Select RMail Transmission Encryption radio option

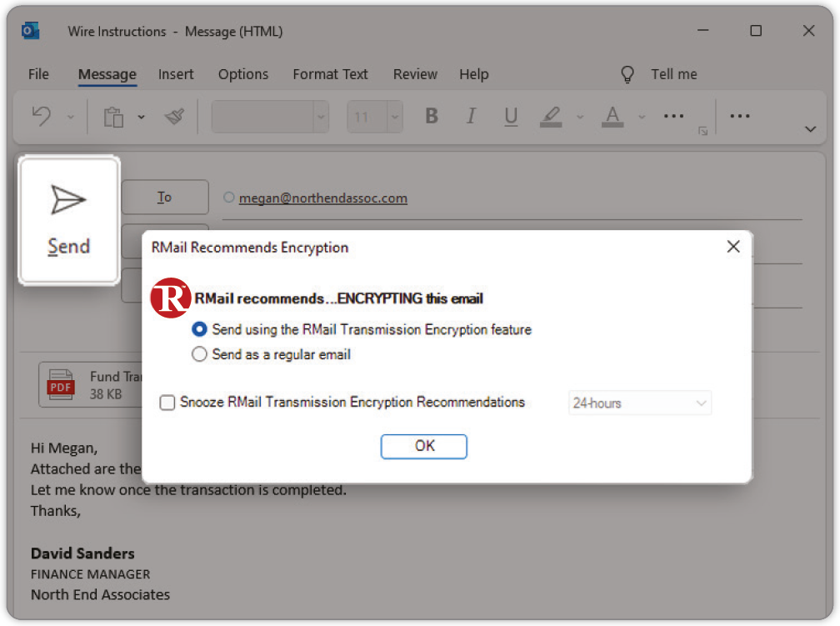click(200, 329)
